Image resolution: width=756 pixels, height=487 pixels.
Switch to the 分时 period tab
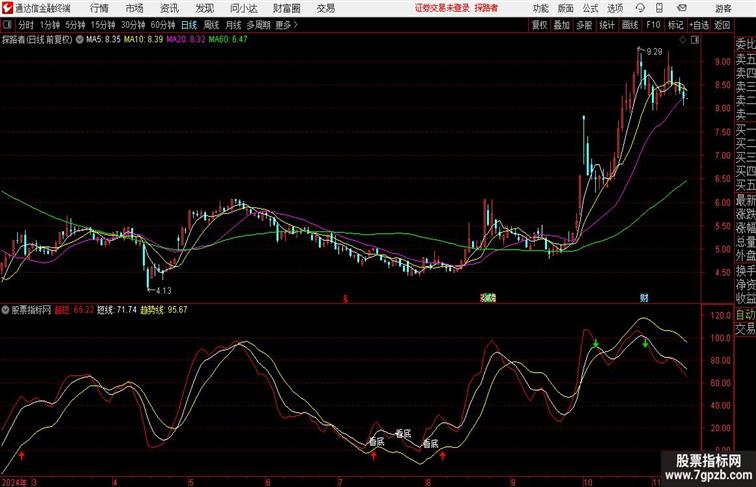pos(26,25)
